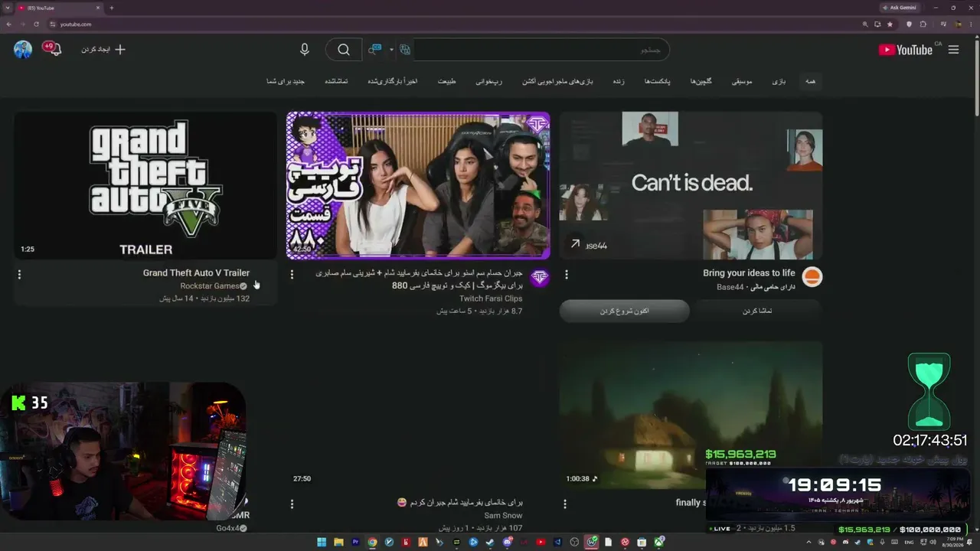Open the Grand Theft Auto V Trailer thumbnail
Image resolution: width=980 pixels, height=551 pixels.
[x=145, y=185]
